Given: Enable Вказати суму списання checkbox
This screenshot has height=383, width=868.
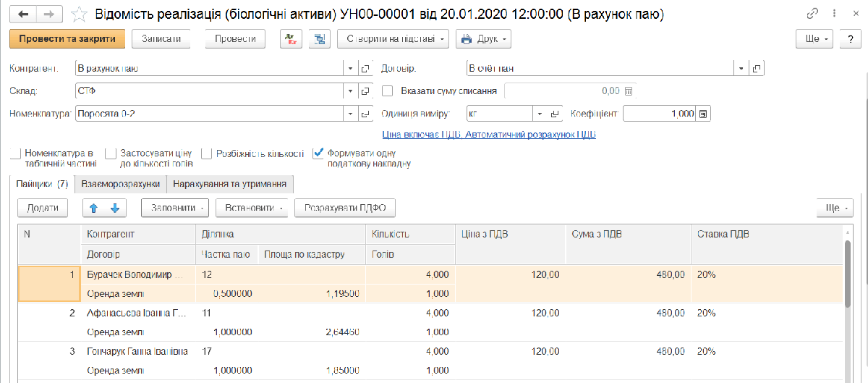Looking at the screenshot, I should coord(388,91).
